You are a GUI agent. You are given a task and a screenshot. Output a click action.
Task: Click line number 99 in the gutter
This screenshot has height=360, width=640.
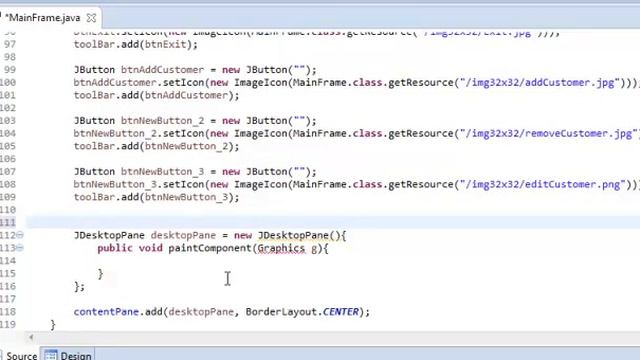[x=10, y=70]
